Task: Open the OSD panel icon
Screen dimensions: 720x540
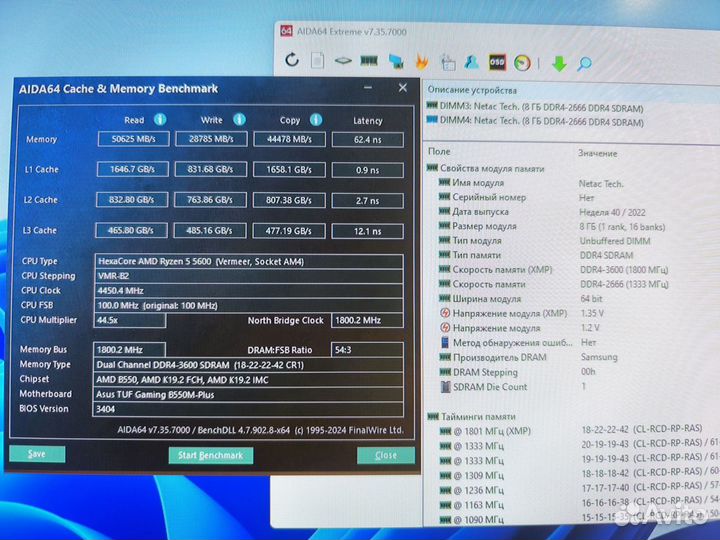Action: coord(497,62)
